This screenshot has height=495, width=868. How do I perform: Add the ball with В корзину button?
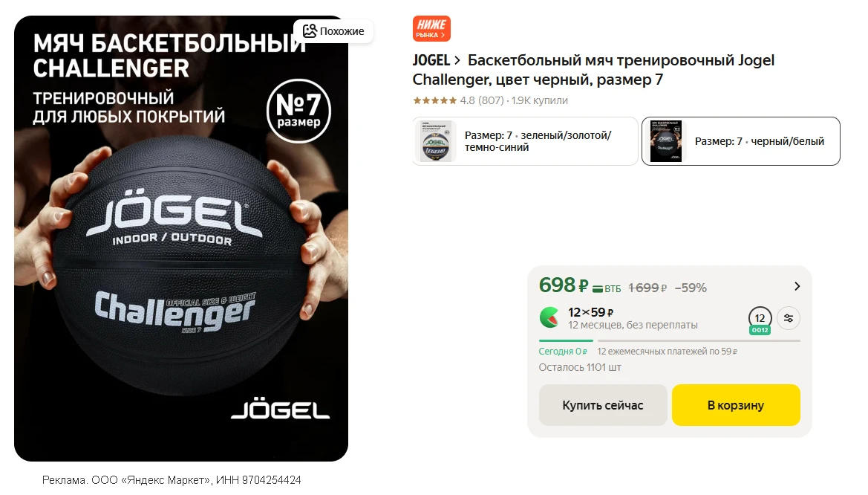click(736, 405)
